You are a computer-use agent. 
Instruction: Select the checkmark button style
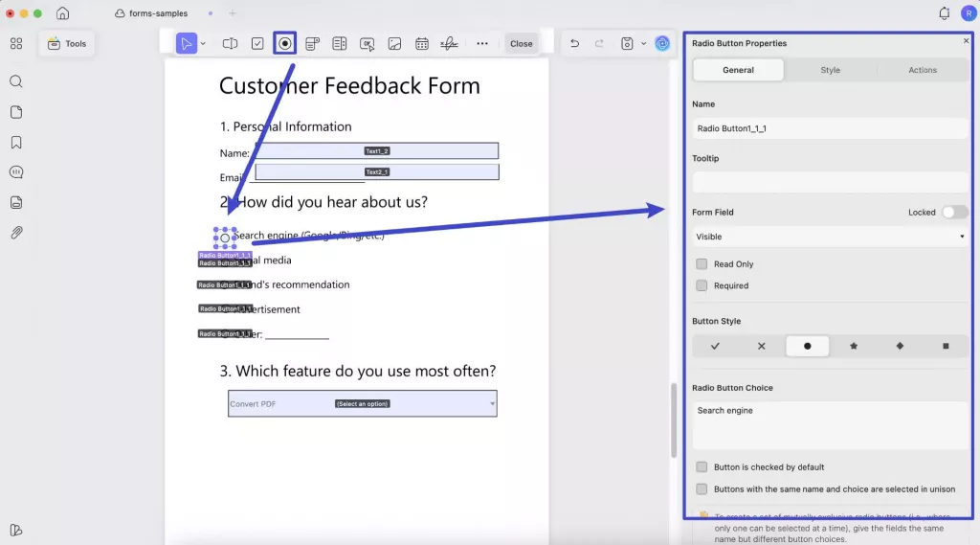pyautogui.click(x=715, y=346)
